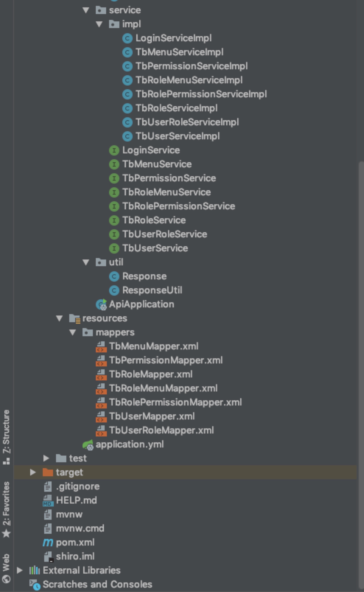
Task: Open the Structure tool window tab
Action: point(6,436)
